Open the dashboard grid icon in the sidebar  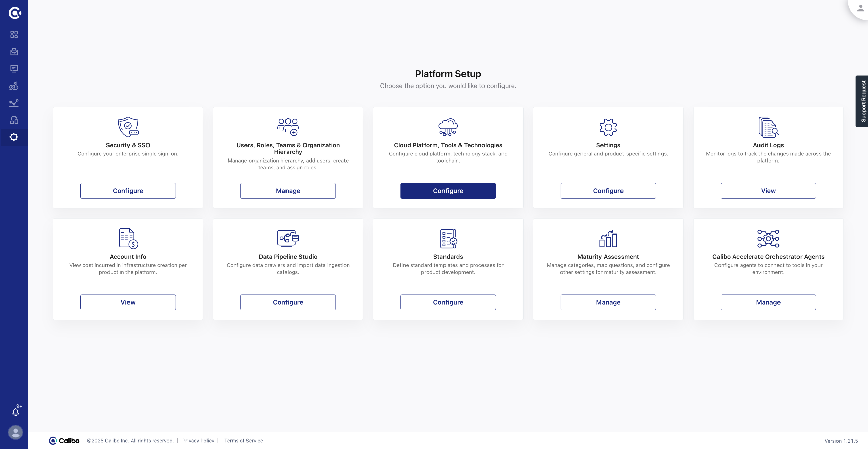point(14,34)
